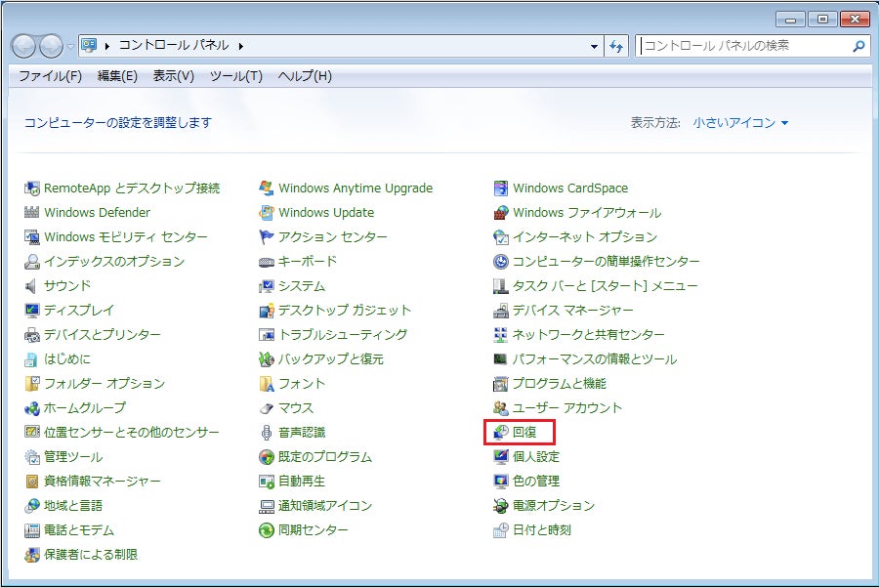Click the back navigation button

point(24,46)
